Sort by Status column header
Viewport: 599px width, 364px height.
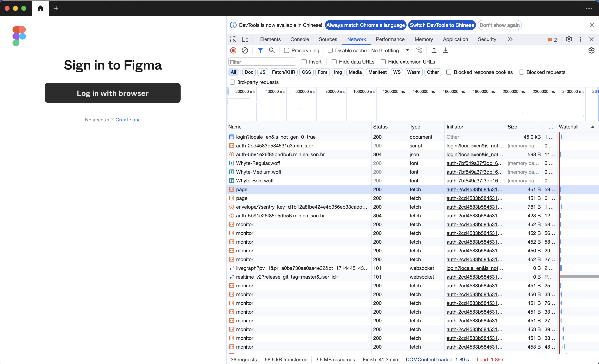point(389,127)
